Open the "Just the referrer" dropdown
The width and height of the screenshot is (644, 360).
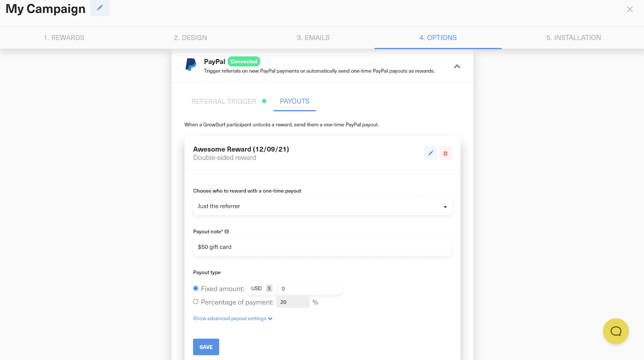322,206
